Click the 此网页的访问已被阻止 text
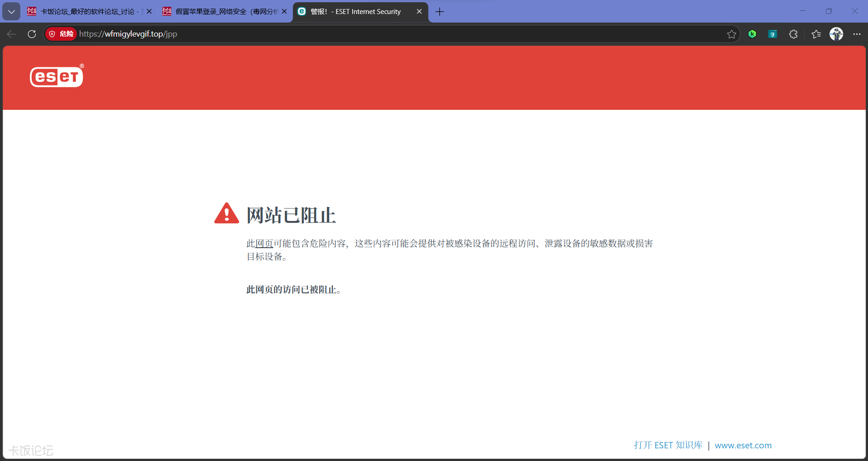The width and height of the screenshot is (868, 461). (x=293, y=290)
